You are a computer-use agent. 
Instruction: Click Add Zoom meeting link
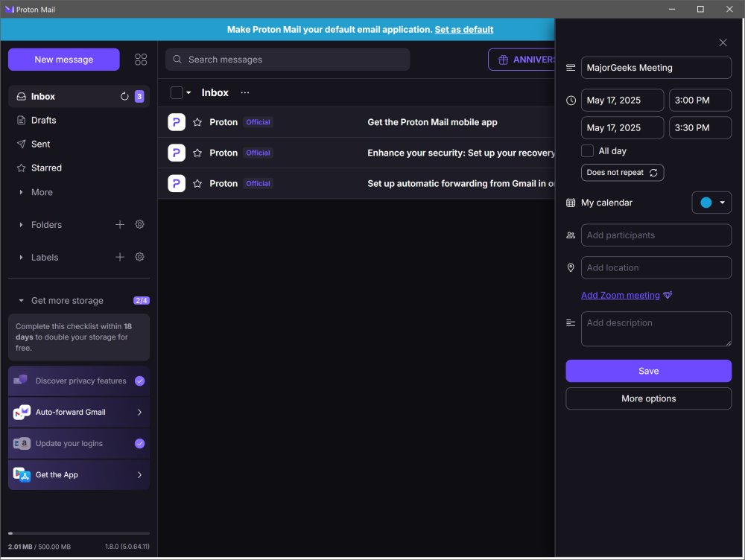620,296
